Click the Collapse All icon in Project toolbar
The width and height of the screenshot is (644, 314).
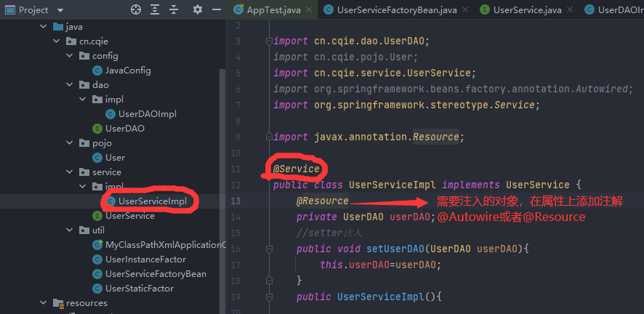pyautogui.click(x=174, y=10)
